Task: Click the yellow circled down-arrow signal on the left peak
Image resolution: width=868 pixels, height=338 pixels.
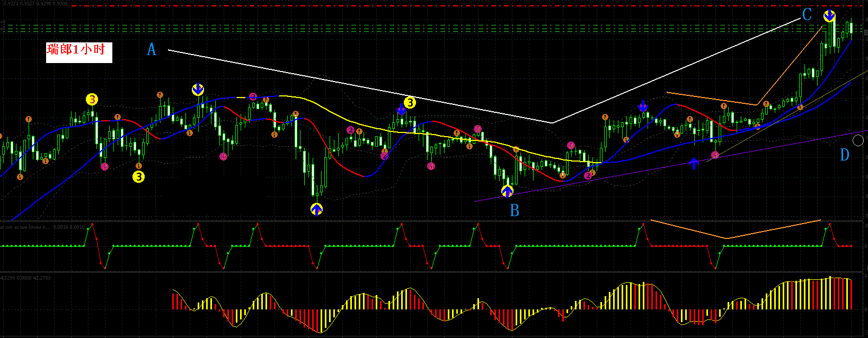Action: 198,90
